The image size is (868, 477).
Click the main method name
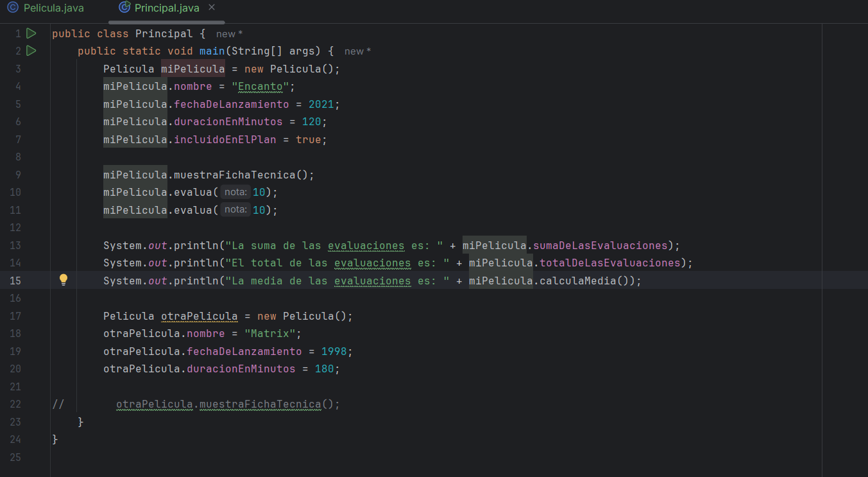click(212, 51)
